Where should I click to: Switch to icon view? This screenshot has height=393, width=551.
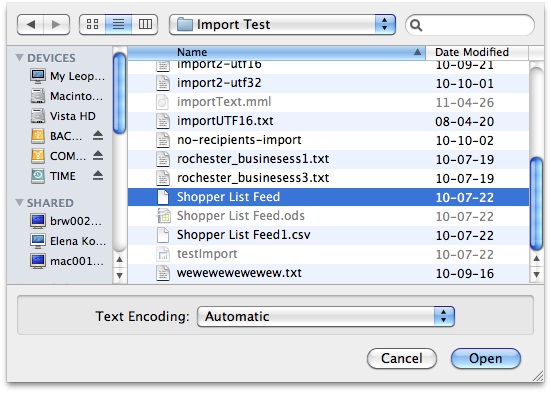pyautogui.click(x=92, y=25)
